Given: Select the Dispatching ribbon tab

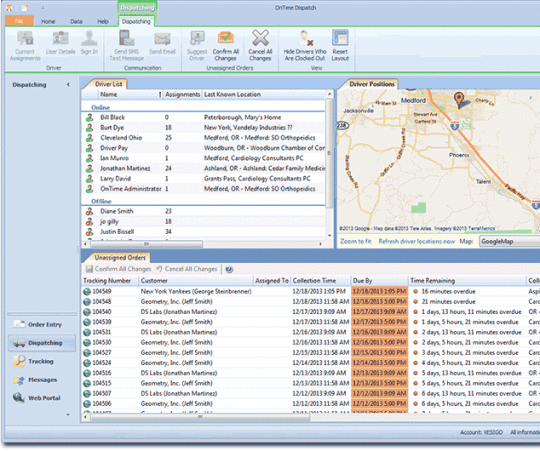Looking at the screenshot, I should click(x=136, y=21).
